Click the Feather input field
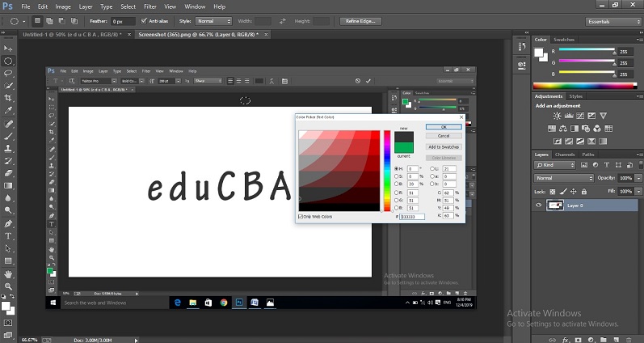The height and width of the screenshot is (343, 644). pyautogui.click(x=123, y=21)
